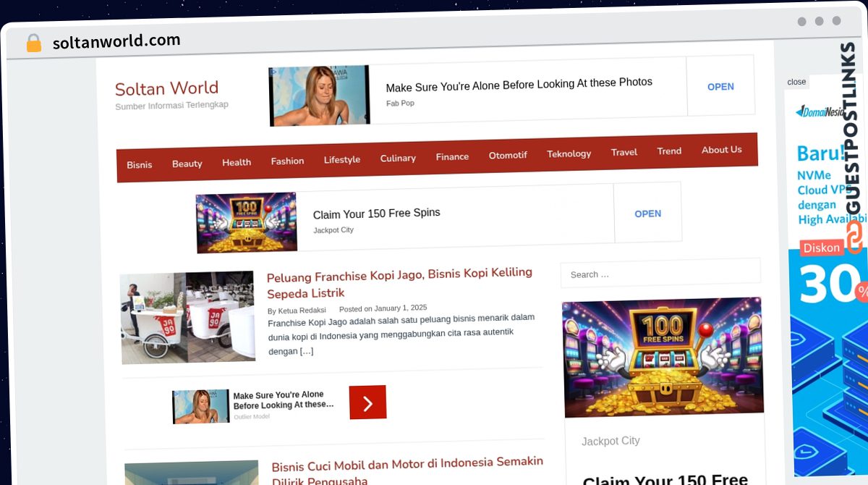
Task: Open Bisnis Cuci Mobil dan Motor article
Action: (x=407, y=471)
